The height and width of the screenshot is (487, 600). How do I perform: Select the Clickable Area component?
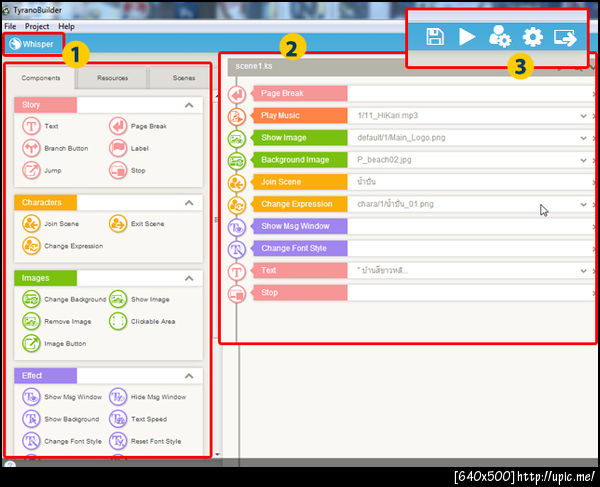tap(142, 321)
